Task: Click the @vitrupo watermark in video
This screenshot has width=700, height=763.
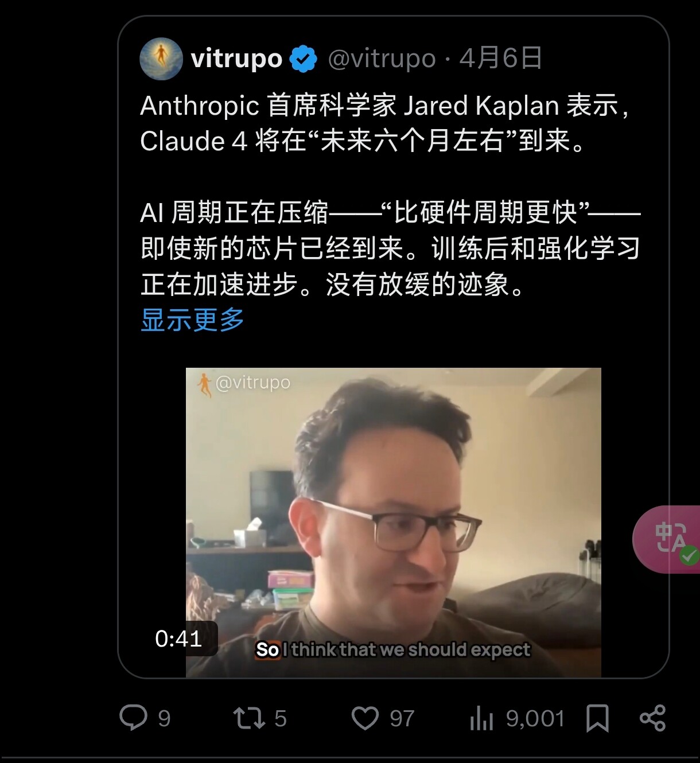Action: click(244, 383)
